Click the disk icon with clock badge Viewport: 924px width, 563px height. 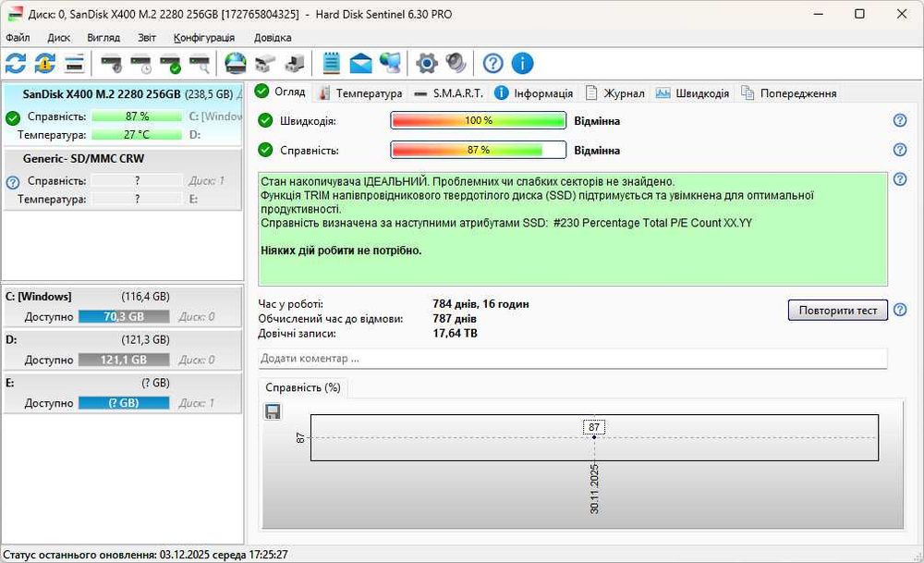[x=140, y=63]
